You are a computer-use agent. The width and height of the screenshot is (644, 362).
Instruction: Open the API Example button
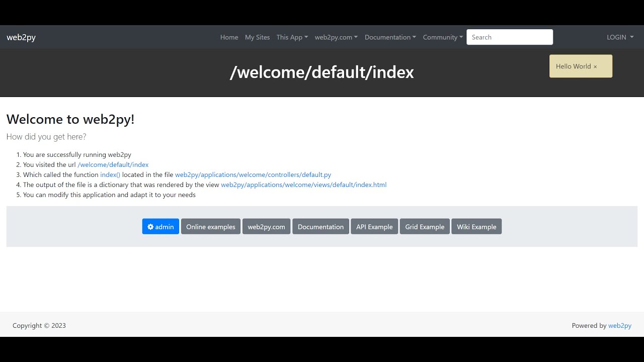click(x=374, y=227)
